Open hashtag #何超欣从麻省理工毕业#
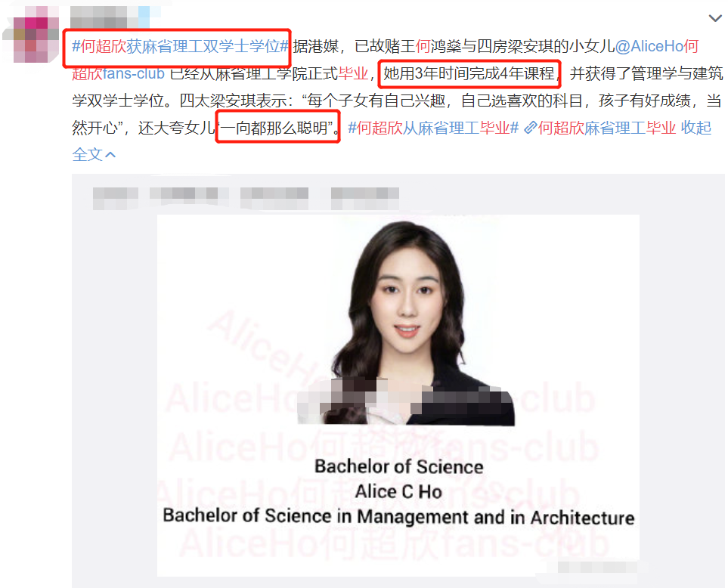The width and height of the screenshot is (728, 588). tap(433, 128)
